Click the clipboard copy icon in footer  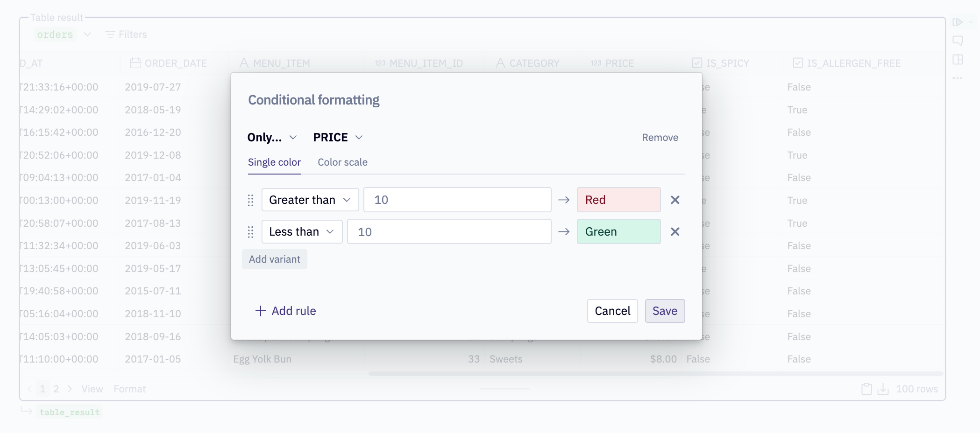(x=866, y=389)
